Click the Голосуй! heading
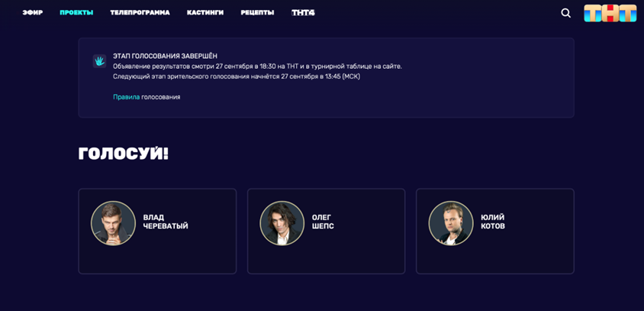The width and height of the screenshot is (644, 311). pyautogui.click(x=123, y=154)
